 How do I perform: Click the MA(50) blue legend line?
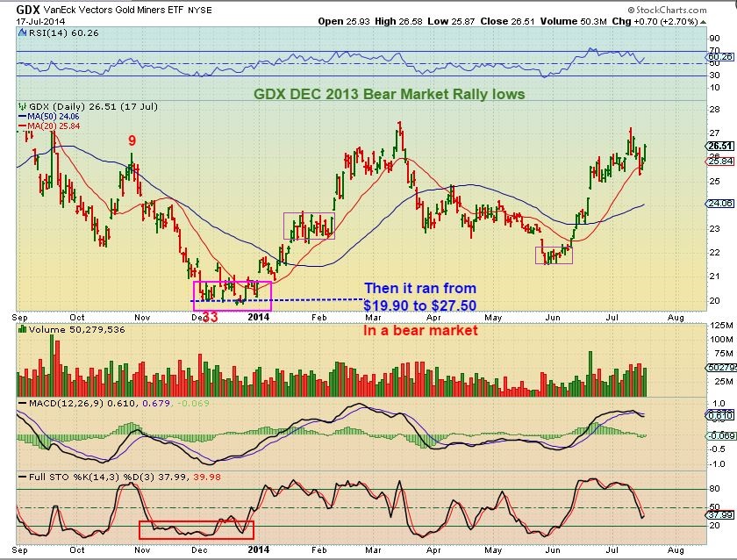pos(22,116)
